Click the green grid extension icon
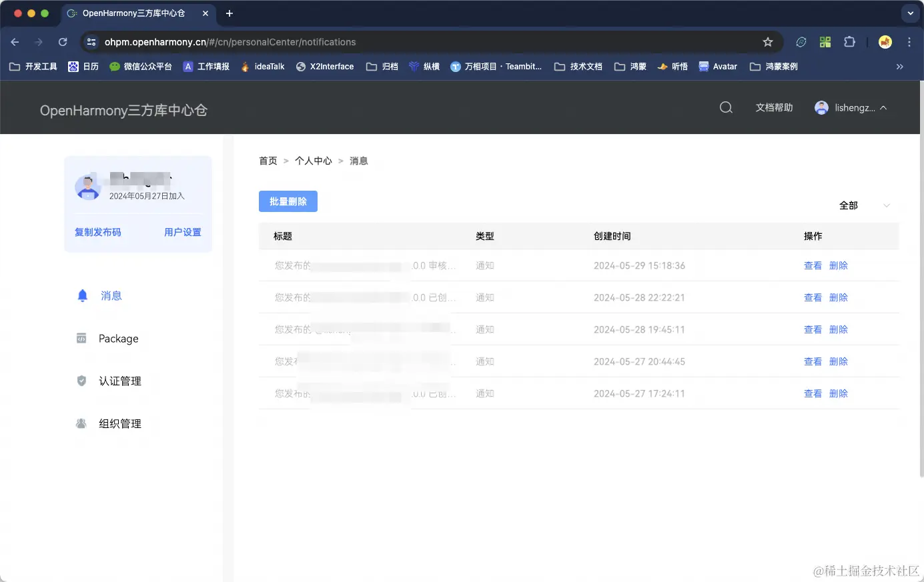924x582 pixels. pos(825,42)
